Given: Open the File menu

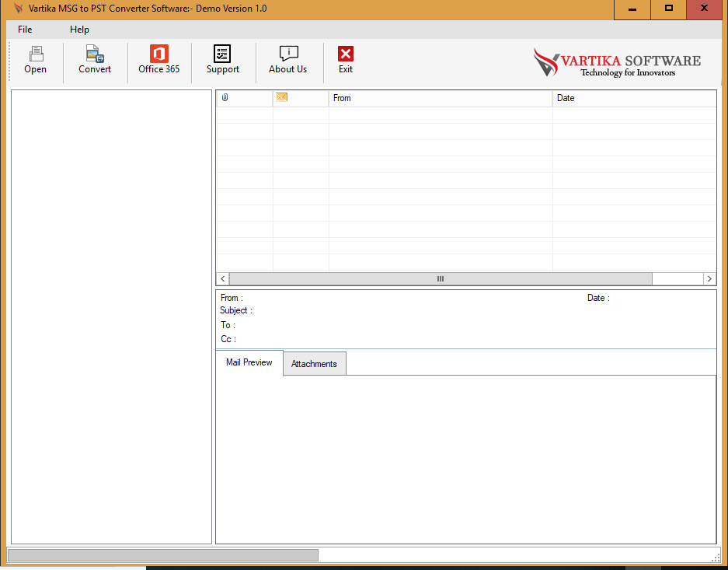Looking at the screenshot, I should pyautogui.click(x=25, y=30).
